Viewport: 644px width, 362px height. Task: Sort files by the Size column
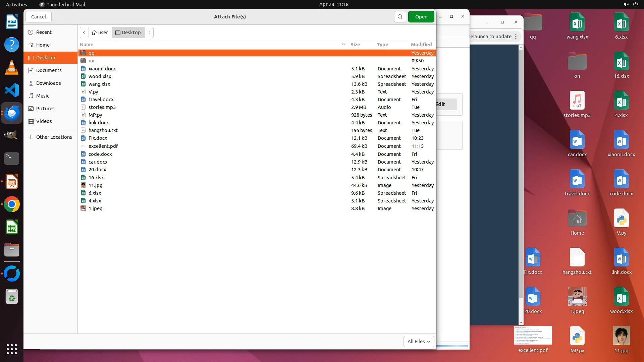355,45
